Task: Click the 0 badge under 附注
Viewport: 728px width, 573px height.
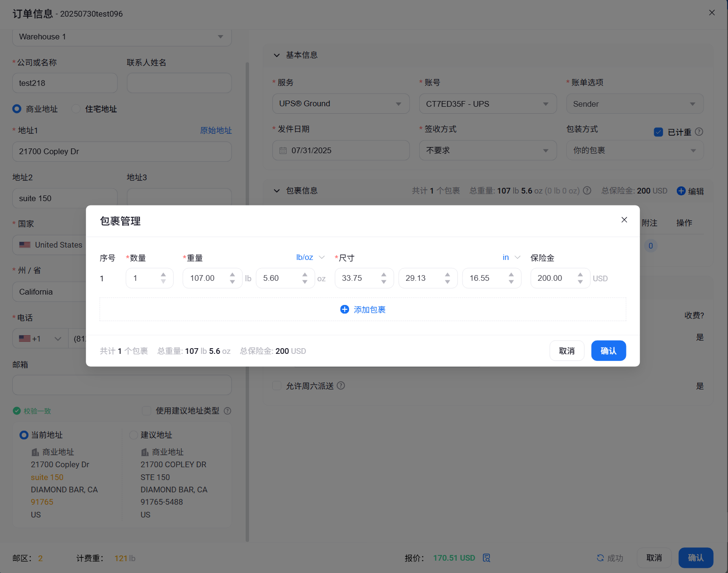Action: (x=651, y=246)
